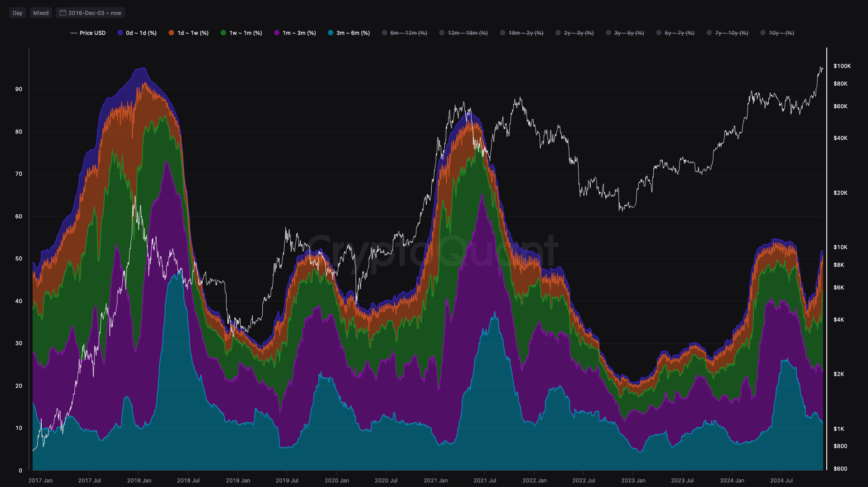Enable the 6m ~ 12m (%) series
The height and width of the screenshot is (487, 868).
click(x=408, y=33)
